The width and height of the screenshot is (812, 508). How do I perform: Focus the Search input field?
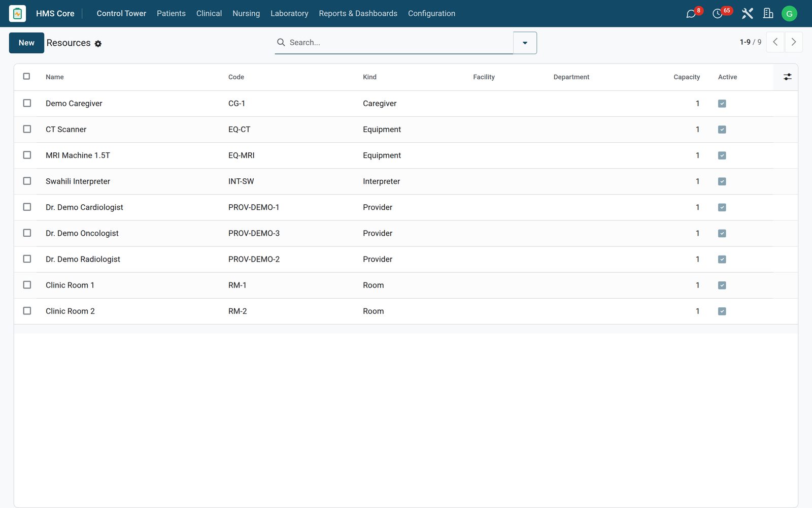[x=398, y=43]
